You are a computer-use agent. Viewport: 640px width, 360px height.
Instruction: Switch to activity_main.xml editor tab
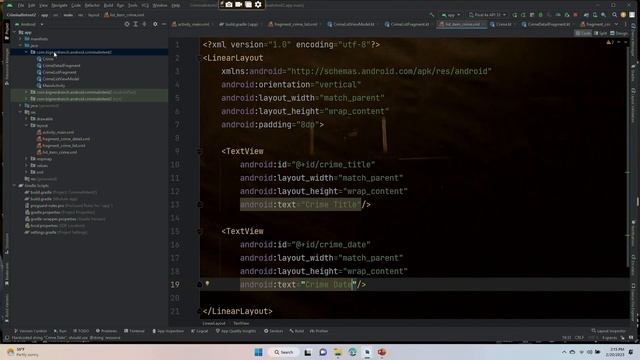(191, 24)
